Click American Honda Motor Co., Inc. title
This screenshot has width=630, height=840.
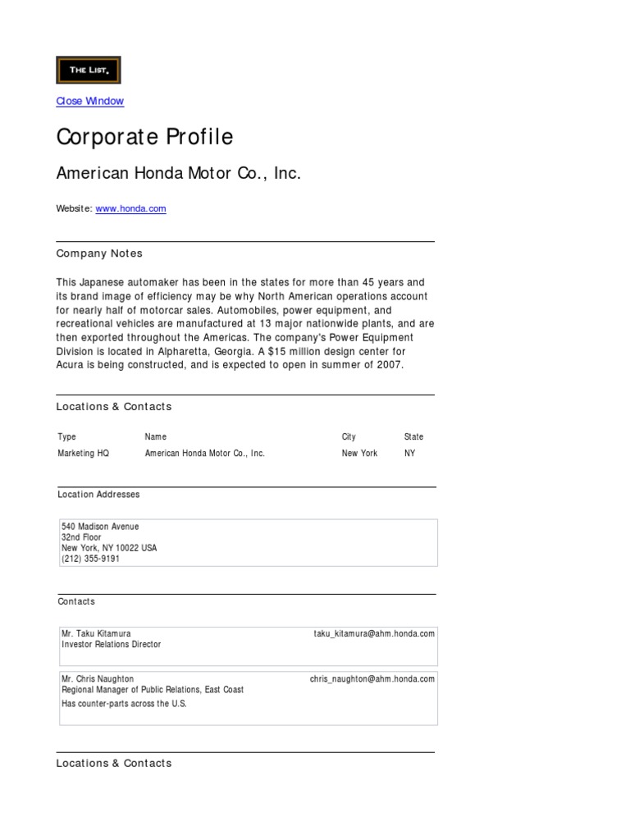[179, 173]
